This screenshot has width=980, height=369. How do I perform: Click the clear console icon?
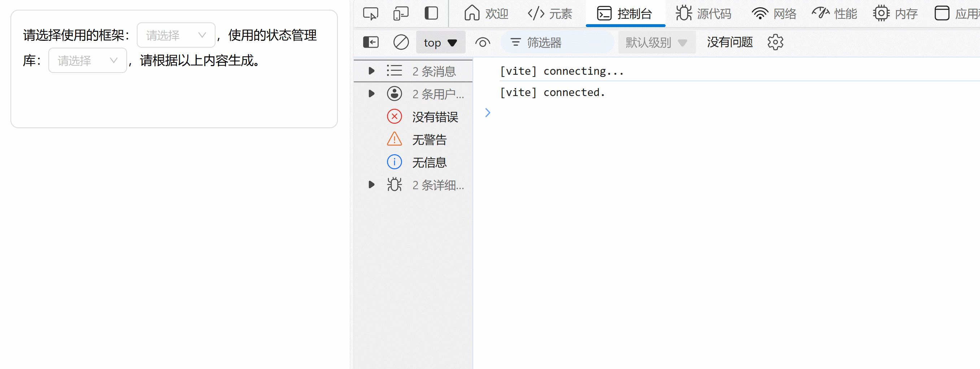401,42
